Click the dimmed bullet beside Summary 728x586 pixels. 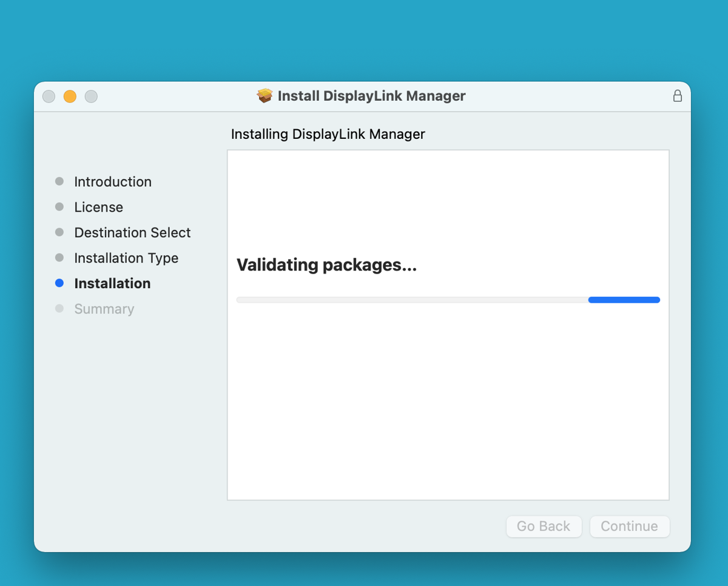(x=59, y=308)
